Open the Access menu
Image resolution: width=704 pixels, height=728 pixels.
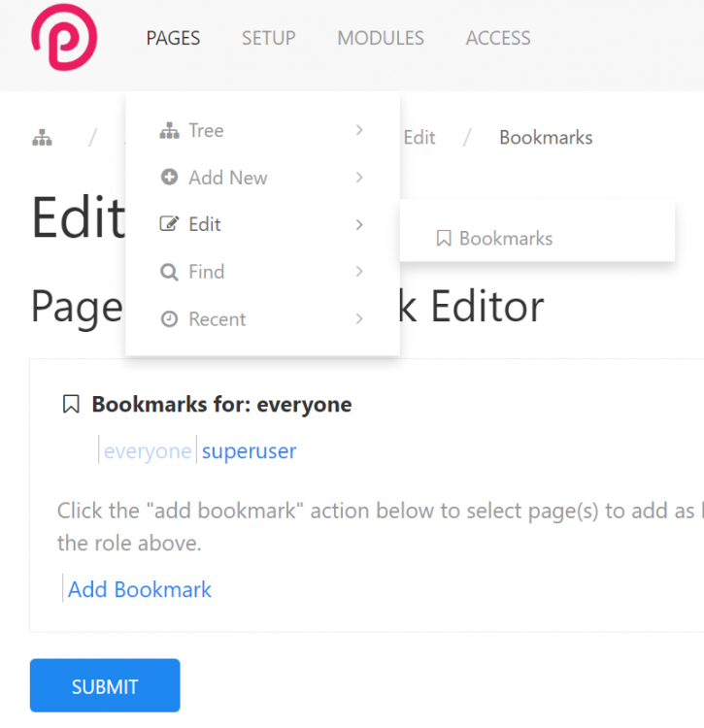498,39
